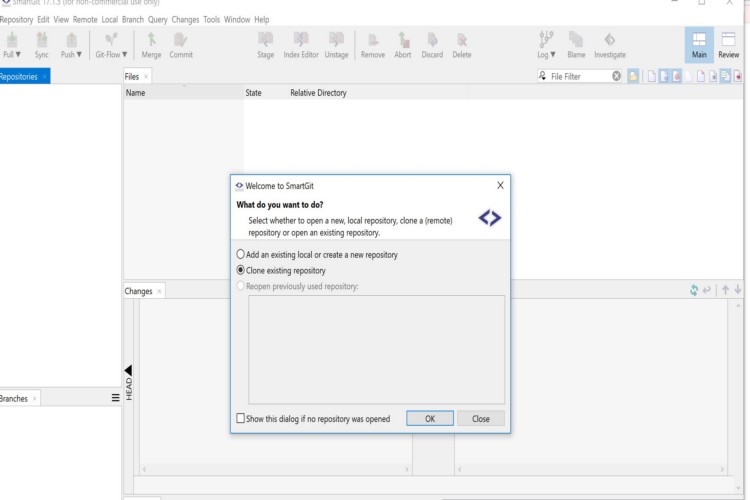Viewport: 750px width, 500px height.
Task: Open the dropdown arrow next to Push
Action: pos(79,55)
